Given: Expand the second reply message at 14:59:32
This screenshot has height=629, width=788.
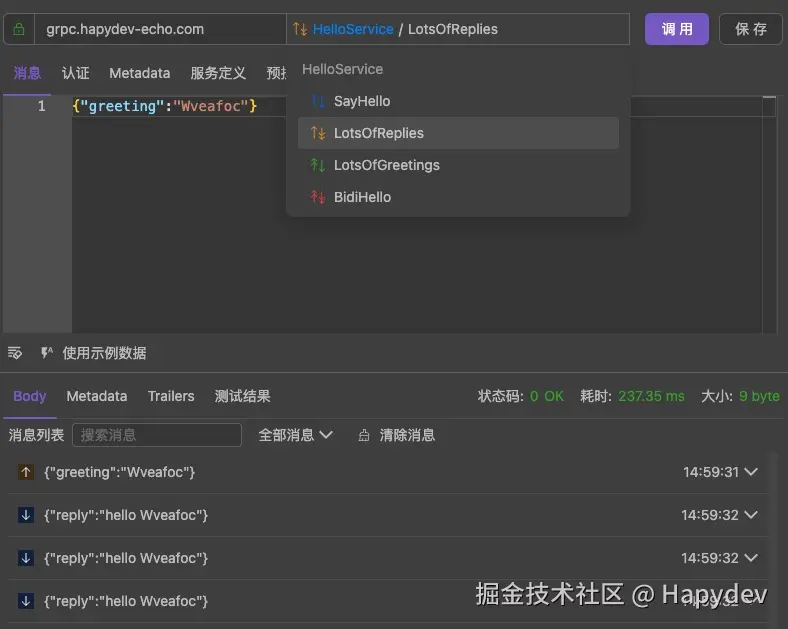Looking at the screenshot, I should [751, 558].
